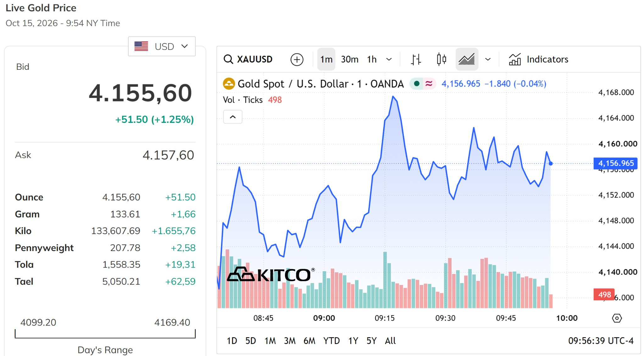This screenshot has width=644, height=356.
Task: Click the 4,156.965 price label
Action: coord(615,163)
